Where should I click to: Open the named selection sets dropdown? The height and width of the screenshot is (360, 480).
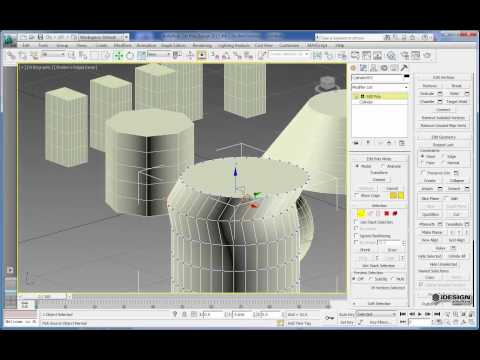[x=289, y=54]
